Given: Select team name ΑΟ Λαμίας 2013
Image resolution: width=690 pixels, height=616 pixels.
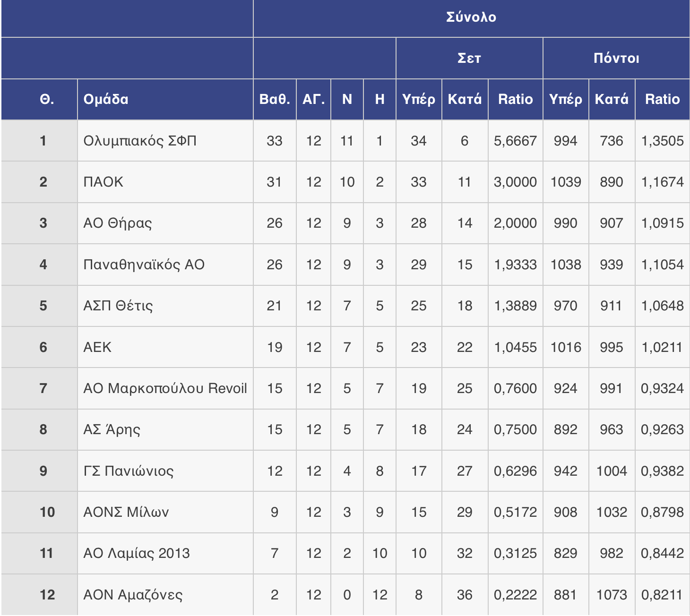Looking at the screenshot, I should pyautogui.click(x=137, y=553).
